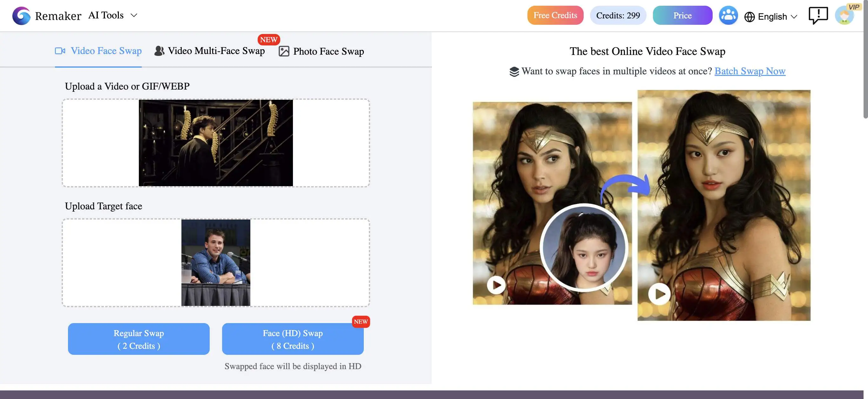Switch to Video Multi-Face Swap tab
The width and height of the screenshot is (868, 399).
point(209,51)
